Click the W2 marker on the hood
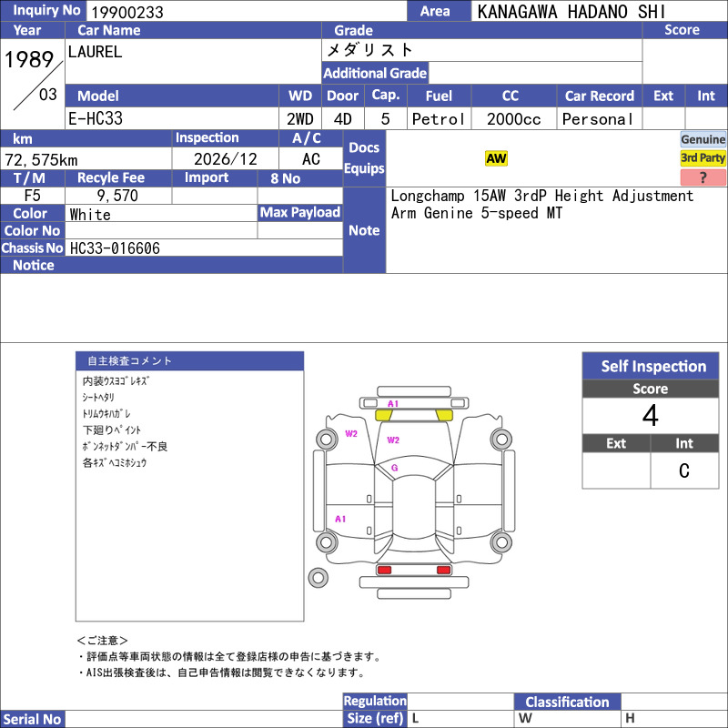Screen dimensions: 728x728 pos(393,440)
